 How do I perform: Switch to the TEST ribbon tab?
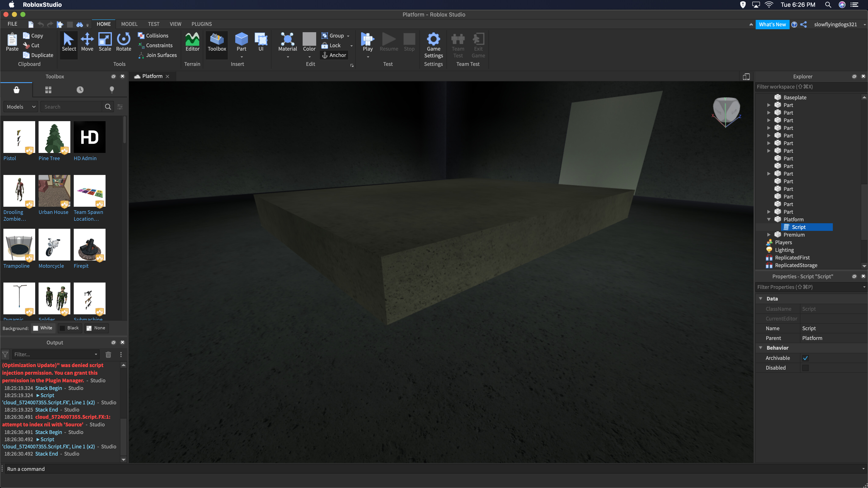pyautogui.click(x=153, y=24)
